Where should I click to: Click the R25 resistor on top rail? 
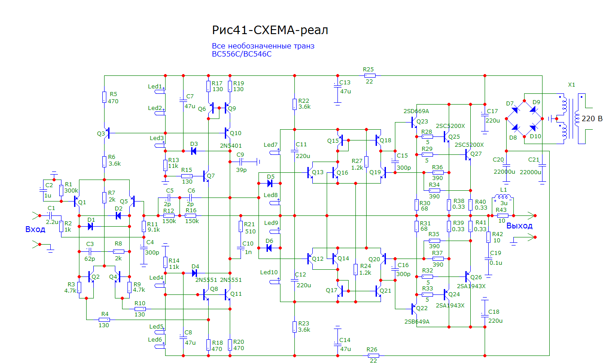(370, 75)
